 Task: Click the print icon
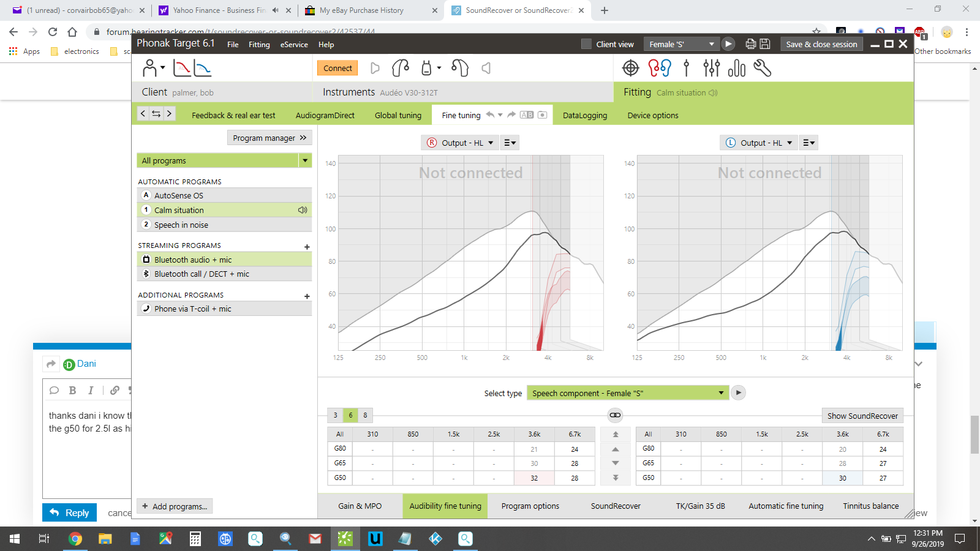tap(750, 44)
